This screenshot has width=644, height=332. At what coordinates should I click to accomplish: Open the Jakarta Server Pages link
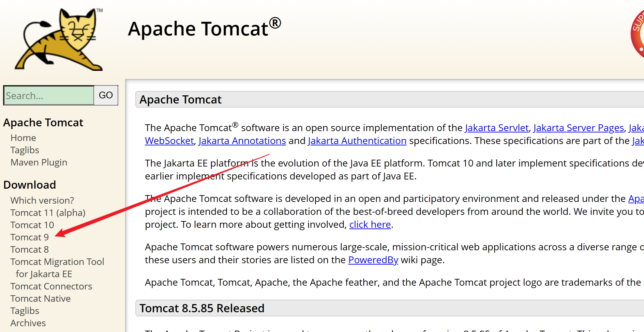tap(579, 128)
